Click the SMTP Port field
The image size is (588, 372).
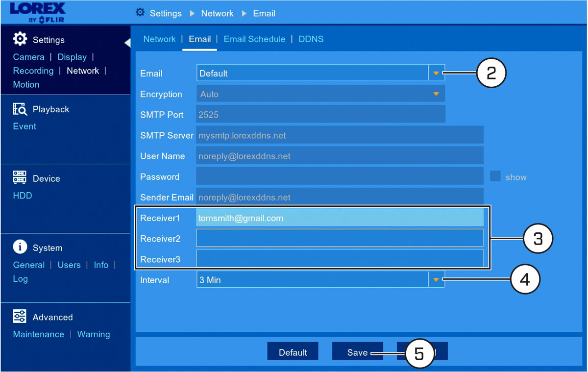click(320, 115)
